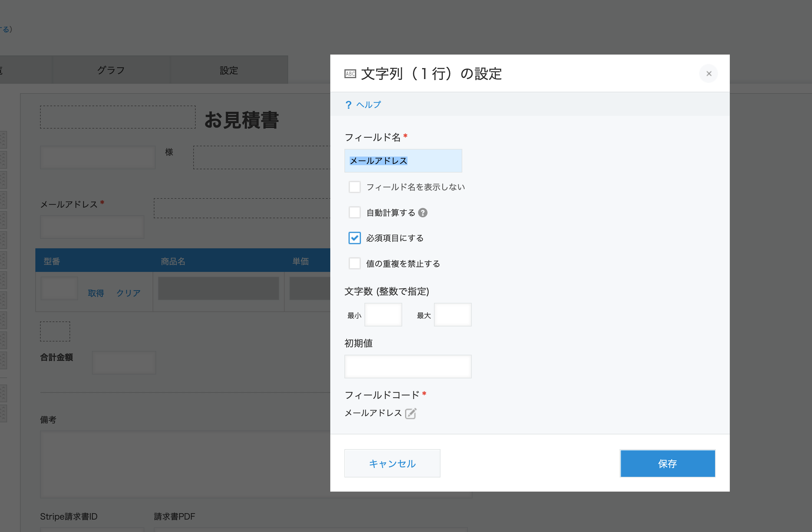Image resolution: width=812 pixels, height=532 pixels.
Task: Open the ヘルプ link
Action: point(369,105)
